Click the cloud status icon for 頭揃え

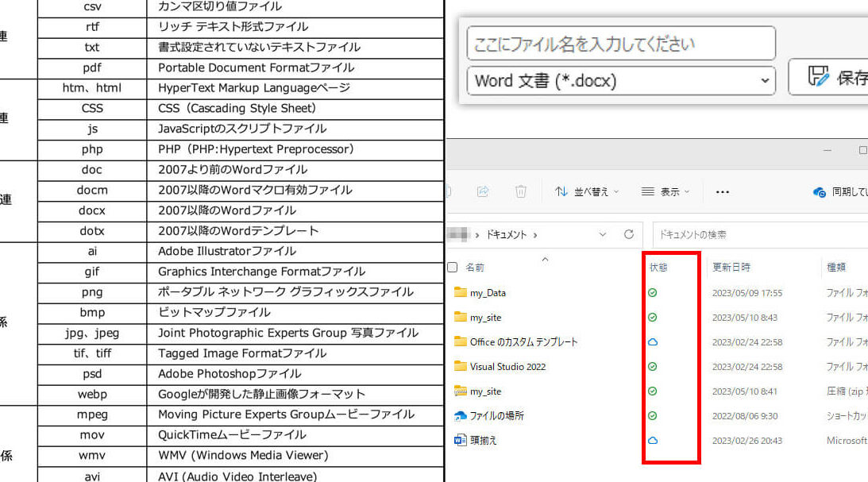click(653, 441)
